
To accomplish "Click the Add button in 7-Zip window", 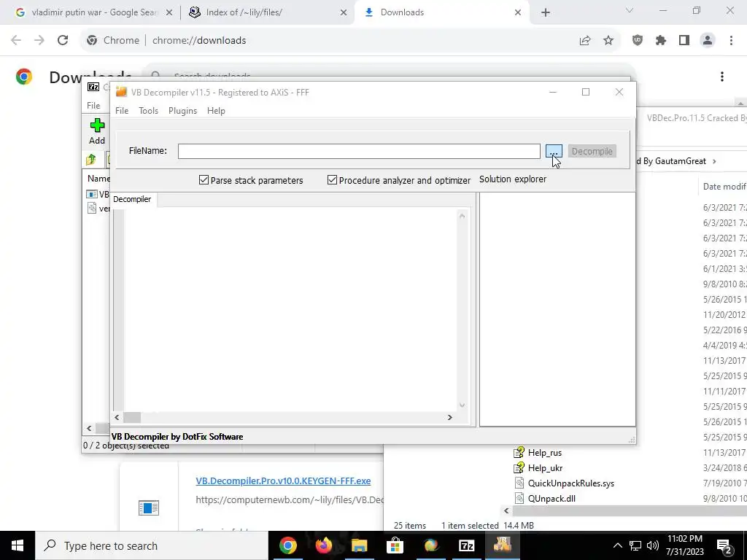I will 97,131.
